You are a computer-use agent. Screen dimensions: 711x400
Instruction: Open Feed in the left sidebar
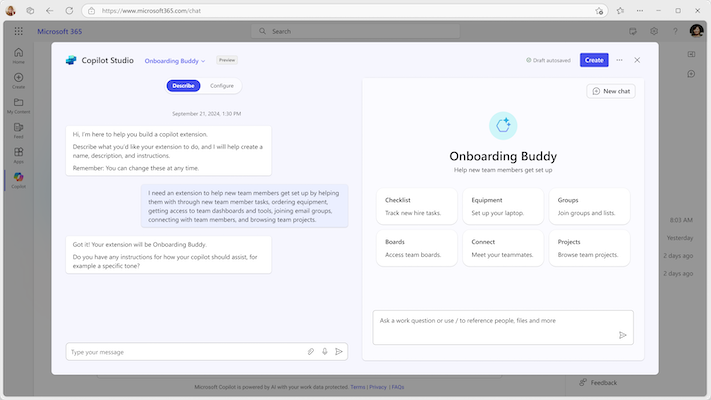19,131
